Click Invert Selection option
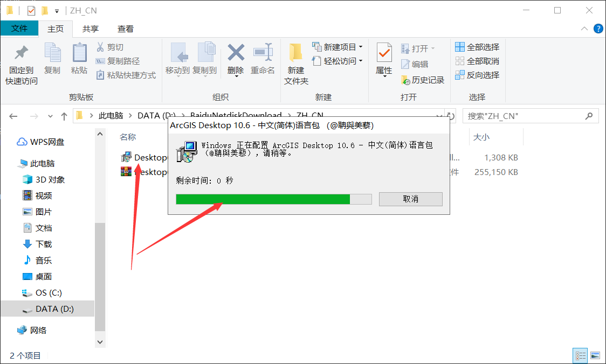The height and width of the screenshot is (364, 606). coord(477,75)
